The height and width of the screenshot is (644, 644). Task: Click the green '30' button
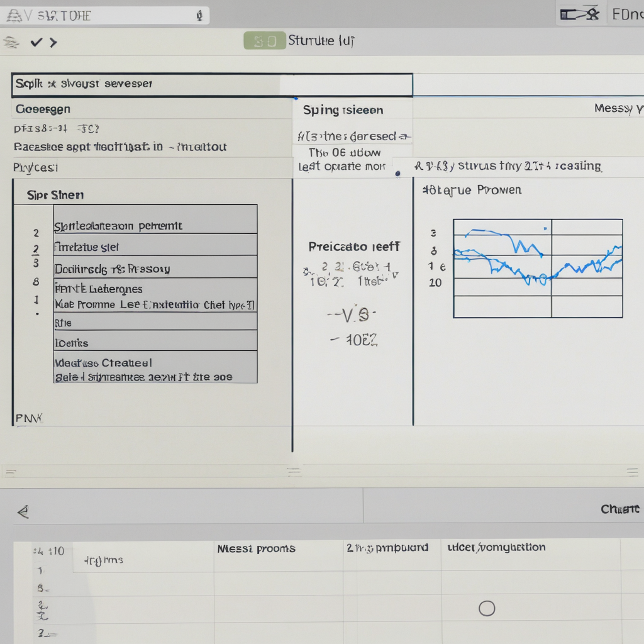[x=265, y=41]
